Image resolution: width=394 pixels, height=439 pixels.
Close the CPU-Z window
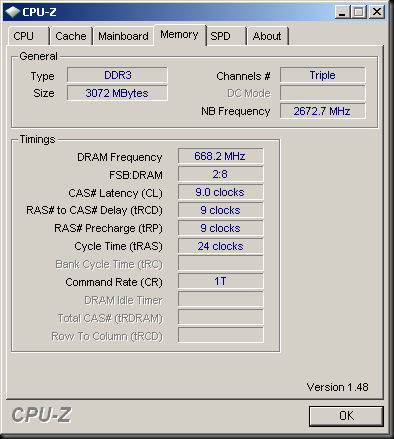377,12
